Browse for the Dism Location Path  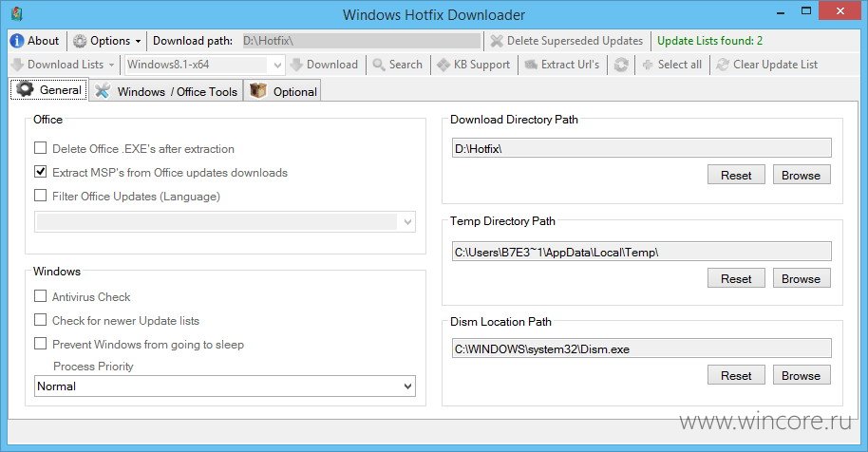[801, 375]
